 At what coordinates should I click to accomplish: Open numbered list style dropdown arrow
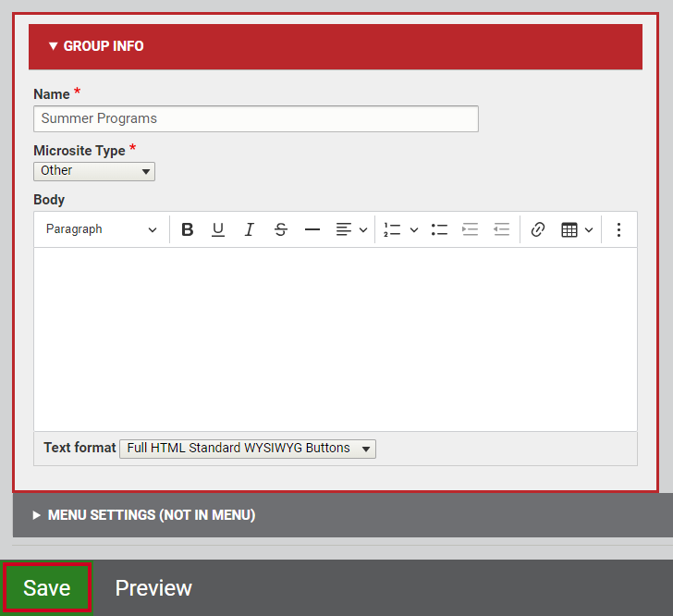point(414,229)
